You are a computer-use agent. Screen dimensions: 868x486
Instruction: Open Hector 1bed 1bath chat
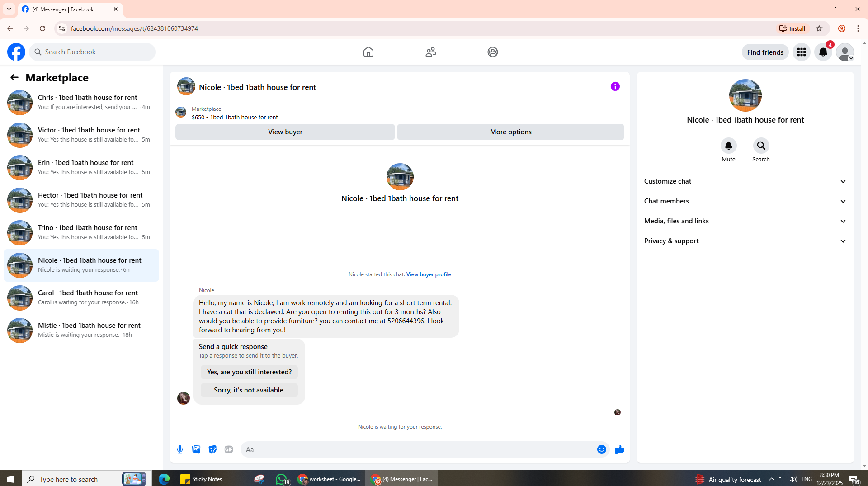point(81,200)
